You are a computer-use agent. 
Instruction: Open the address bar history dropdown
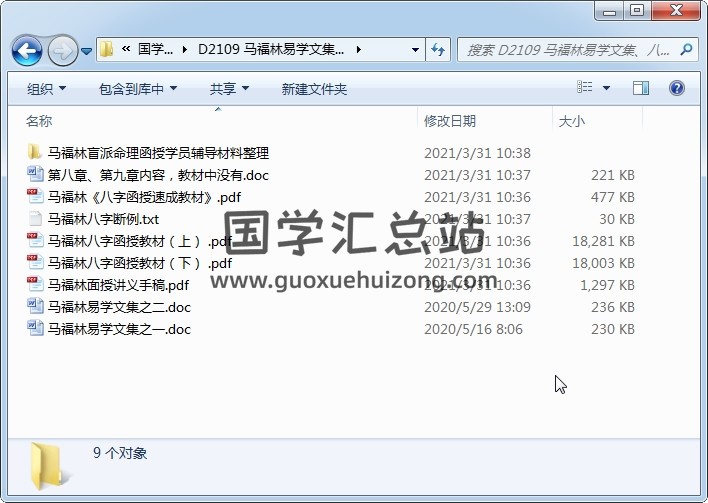415,50
